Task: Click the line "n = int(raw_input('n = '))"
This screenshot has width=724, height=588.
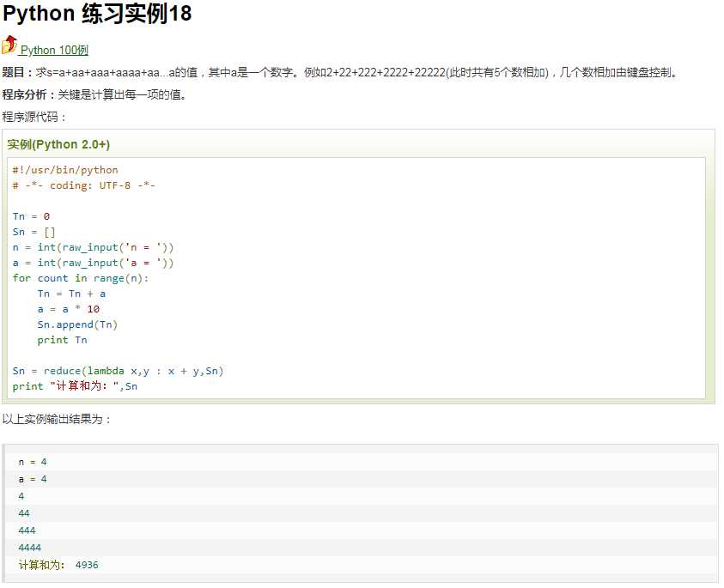Action: (x=93, y=247)
